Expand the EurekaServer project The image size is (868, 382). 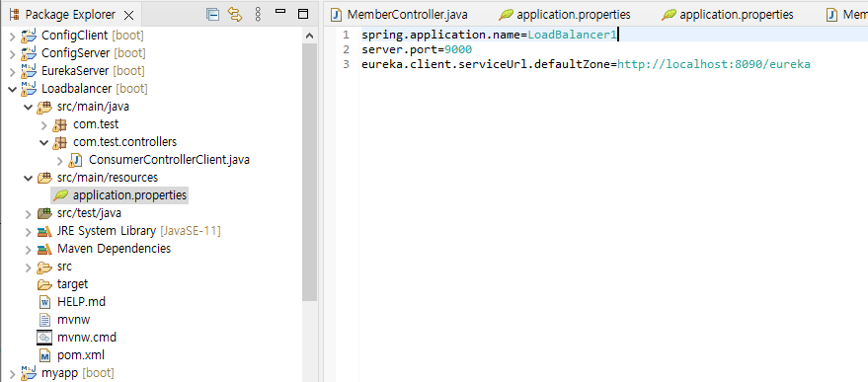point(13,71)
